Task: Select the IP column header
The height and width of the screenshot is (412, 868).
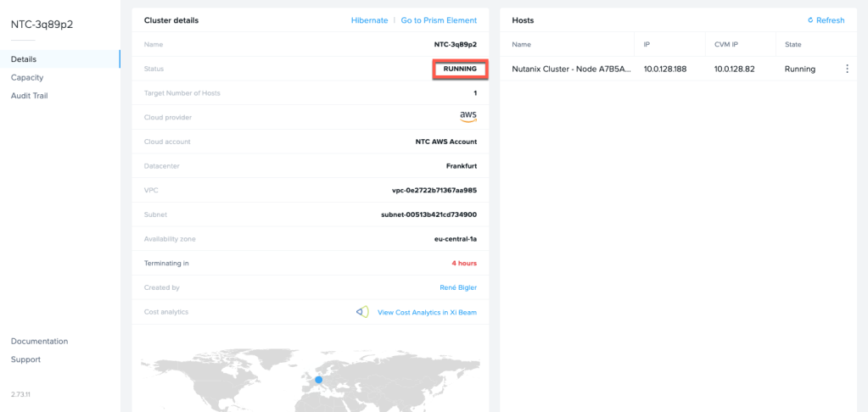Action: tap(647, 44)
